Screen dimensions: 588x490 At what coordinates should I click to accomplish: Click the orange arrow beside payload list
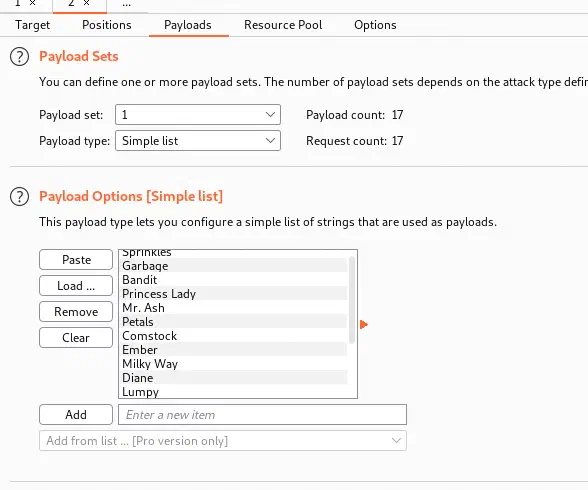tap(363, 324)
